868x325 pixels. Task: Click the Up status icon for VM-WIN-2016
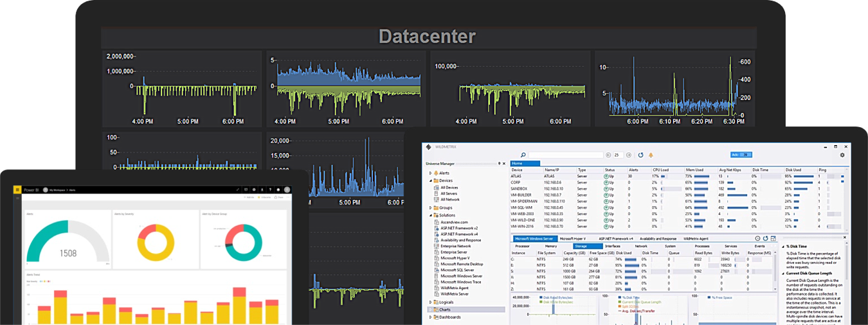pyautogui.click(x=605, y=226)
